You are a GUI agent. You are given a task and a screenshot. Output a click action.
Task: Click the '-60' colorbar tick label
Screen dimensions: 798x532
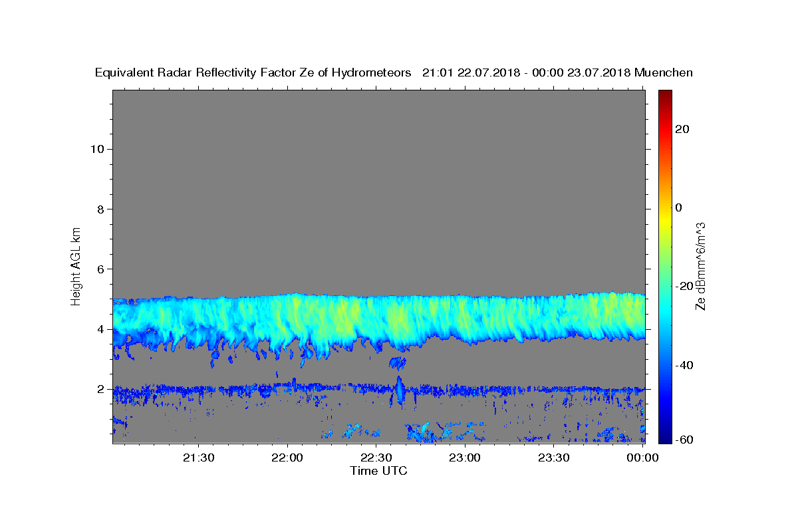[684, 440]
